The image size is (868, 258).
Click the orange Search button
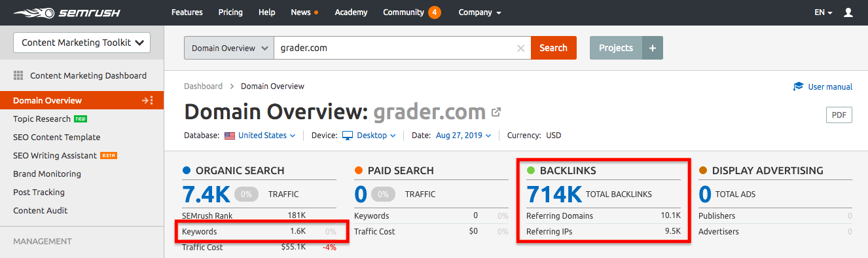554,48
